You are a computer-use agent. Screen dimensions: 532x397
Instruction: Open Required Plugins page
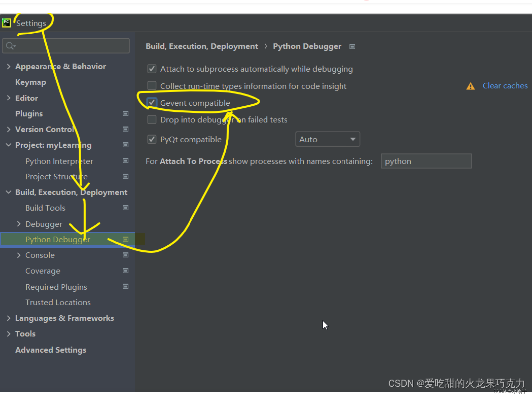[x=56, y=287]
